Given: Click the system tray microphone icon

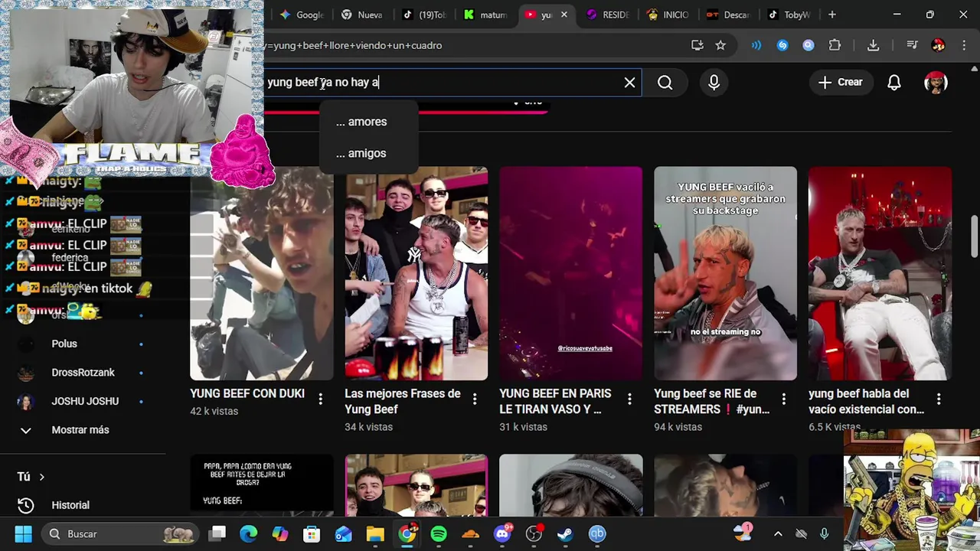Looking at the screenshot, I should coord(824,533).
